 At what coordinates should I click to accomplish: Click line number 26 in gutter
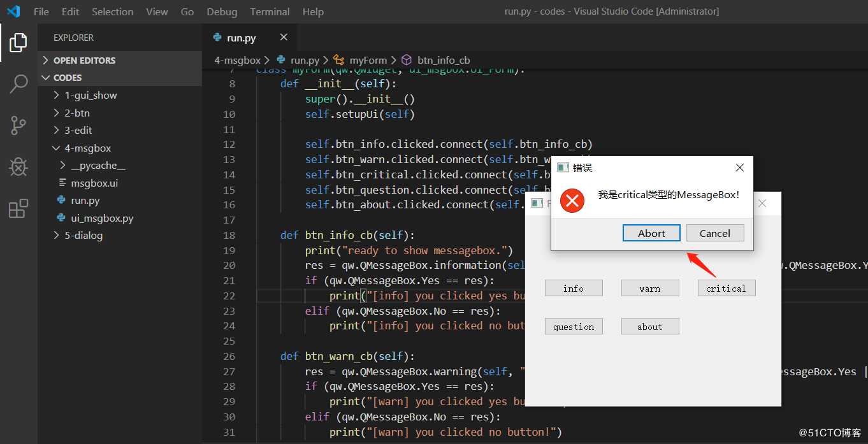[229, 356]
